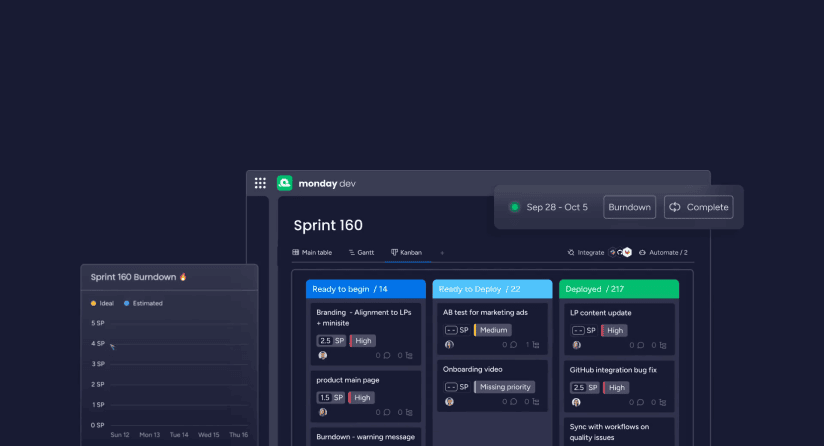Screen dimensions: 824x446
Task: Click the Burndown button
Action: tap(630, 207)
